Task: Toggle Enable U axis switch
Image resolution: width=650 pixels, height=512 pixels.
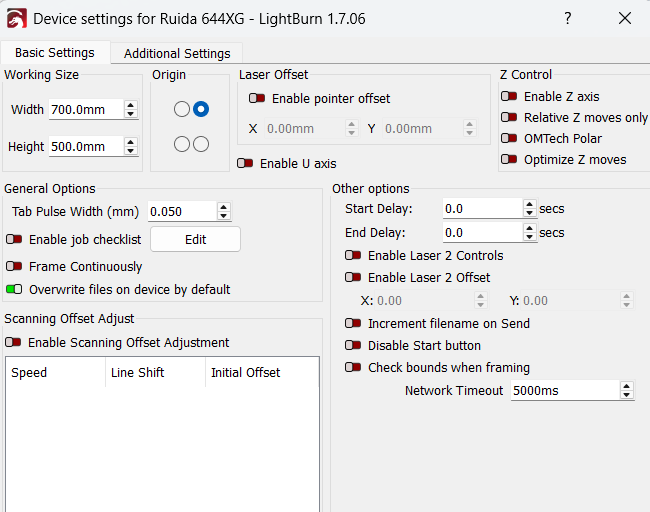Action: [x=245, y=163]
